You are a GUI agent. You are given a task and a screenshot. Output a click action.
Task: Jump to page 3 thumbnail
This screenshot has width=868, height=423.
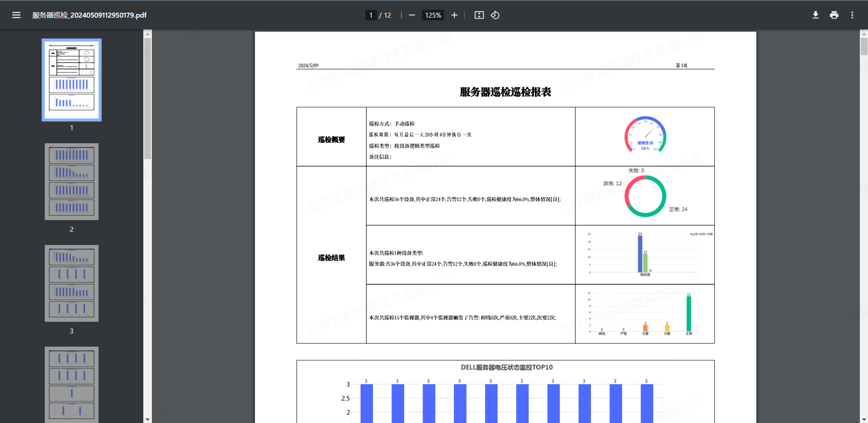point(71,283)
